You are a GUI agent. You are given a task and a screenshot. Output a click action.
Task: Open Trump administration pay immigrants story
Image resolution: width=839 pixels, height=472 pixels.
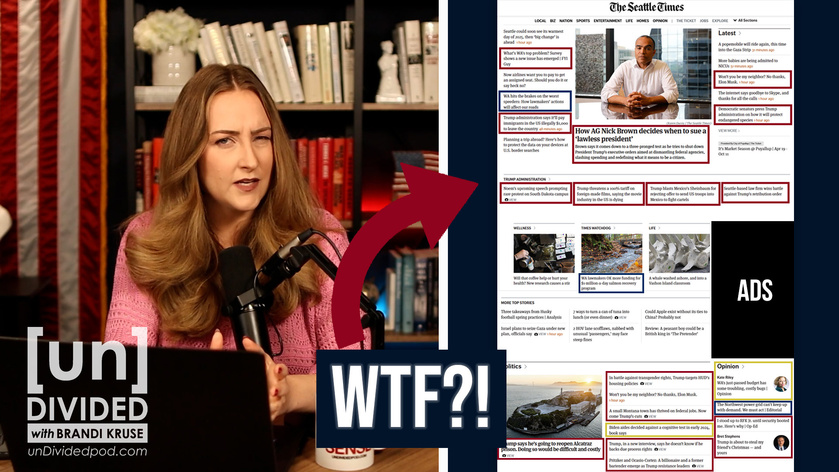(x=536, y=123)
